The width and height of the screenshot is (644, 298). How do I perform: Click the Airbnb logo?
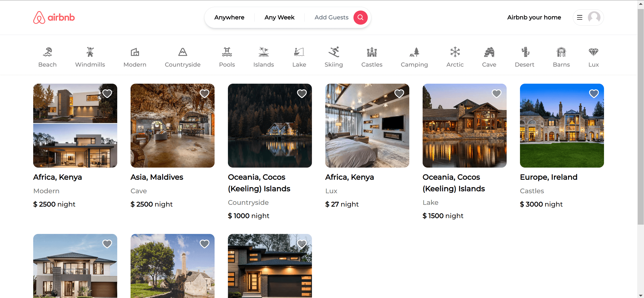click(54, 17)
